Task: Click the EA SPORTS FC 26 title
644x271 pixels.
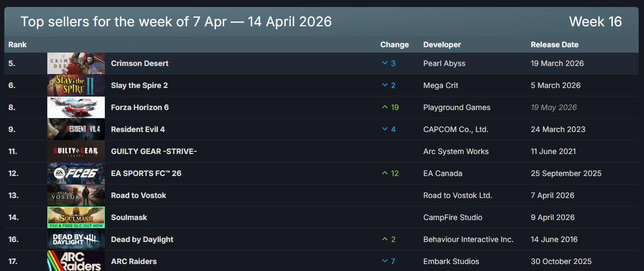Action: [146, 173]
